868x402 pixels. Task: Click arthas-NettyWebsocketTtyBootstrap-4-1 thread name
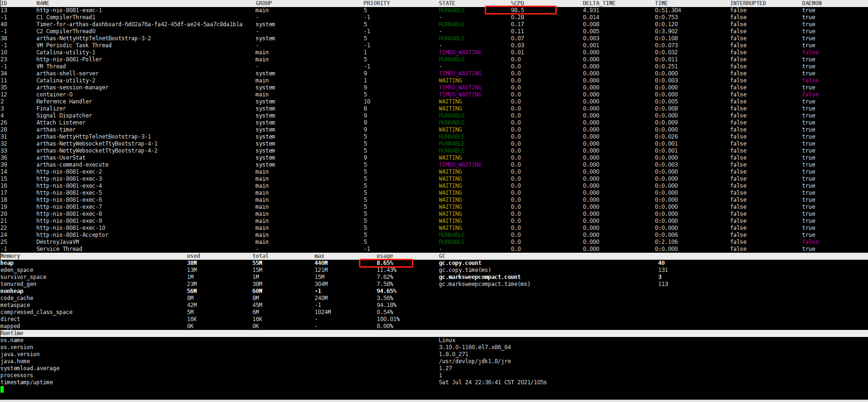coord(97,144)
